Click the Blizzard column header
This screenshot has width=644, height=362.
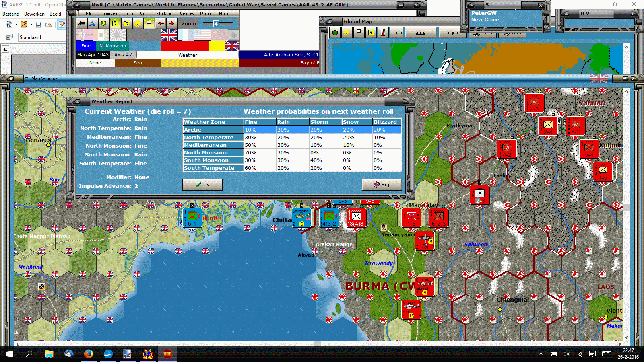pyautogui.click(x=387, y=122)
